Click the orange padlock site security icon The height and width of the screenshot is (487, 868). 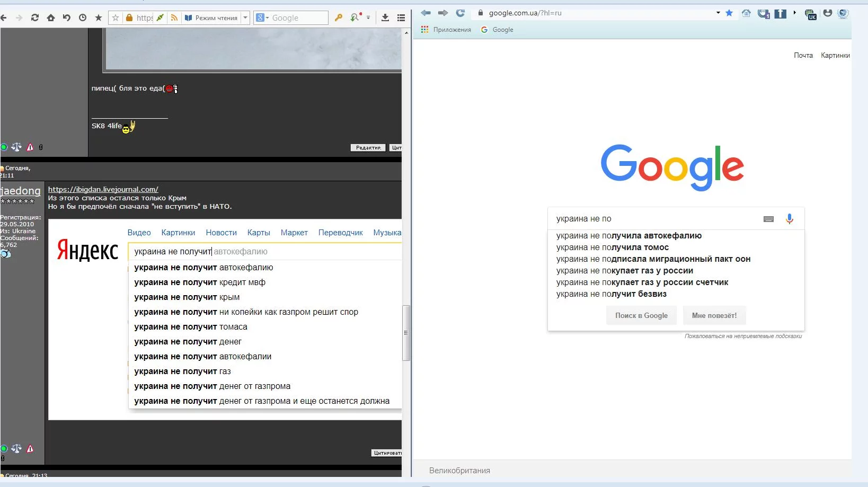pos(129,18)
